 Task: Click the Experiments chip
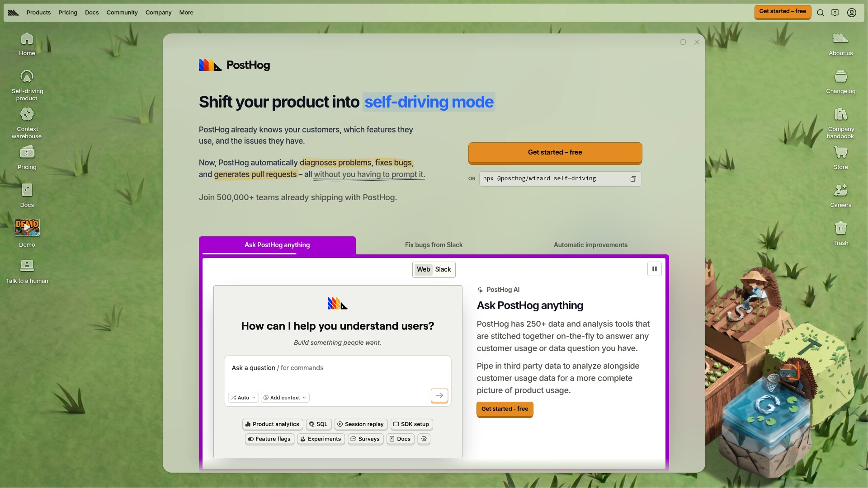tap(321, 439)
